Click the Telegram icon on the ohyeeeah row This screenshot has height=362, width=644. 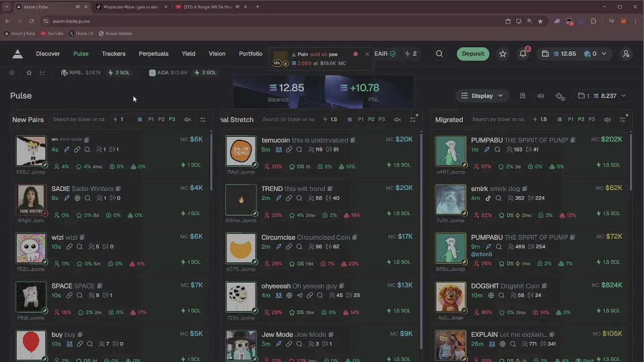tap(299, 295)
